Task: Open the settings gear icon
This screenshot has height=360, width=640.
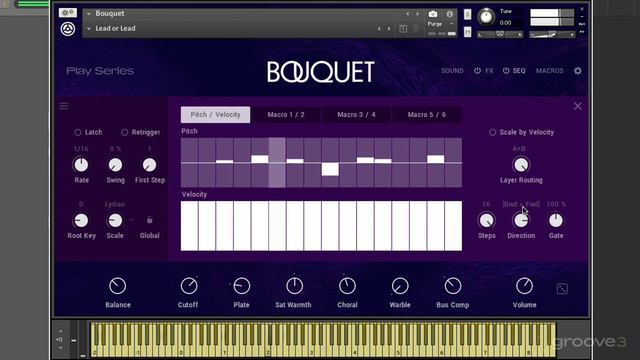Action: (x=578, y=71)
